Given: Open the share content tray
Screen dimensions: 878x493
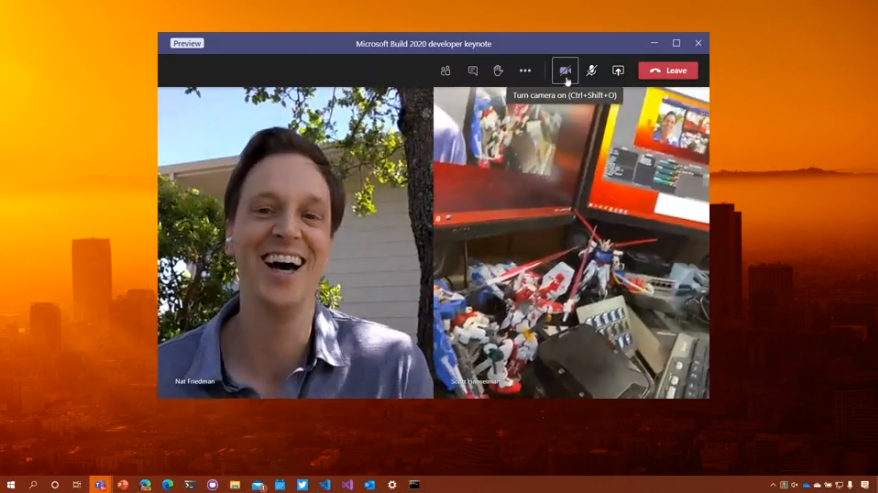Looking at the screenshot, I should 618,71.
